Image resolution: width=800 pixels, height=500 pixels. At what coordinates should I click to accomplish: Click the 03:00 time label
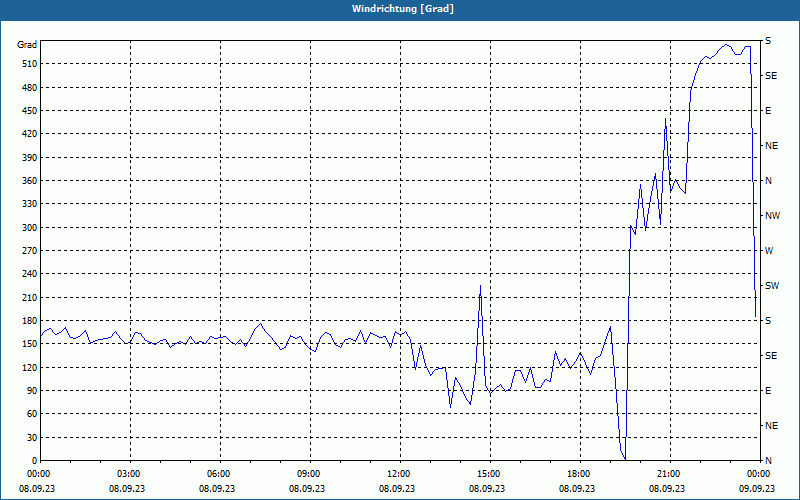click(x=131, y=473)
